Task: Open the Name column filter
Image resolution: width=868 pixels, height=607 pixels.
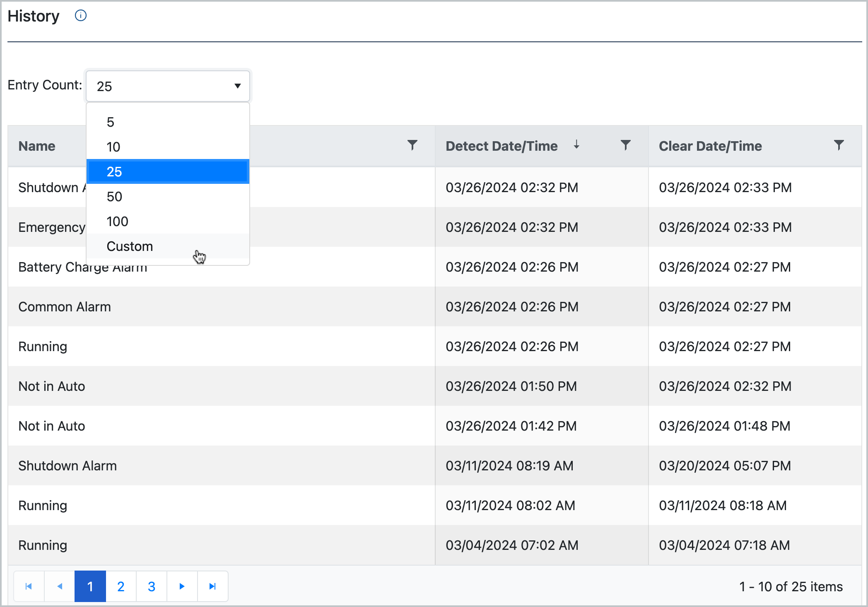Action: point(412,145)
